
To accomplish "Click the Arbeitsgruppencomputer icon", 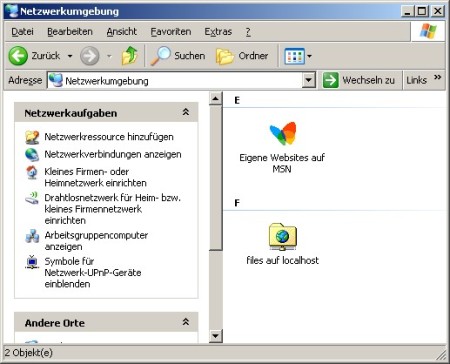I will point(32,236).
